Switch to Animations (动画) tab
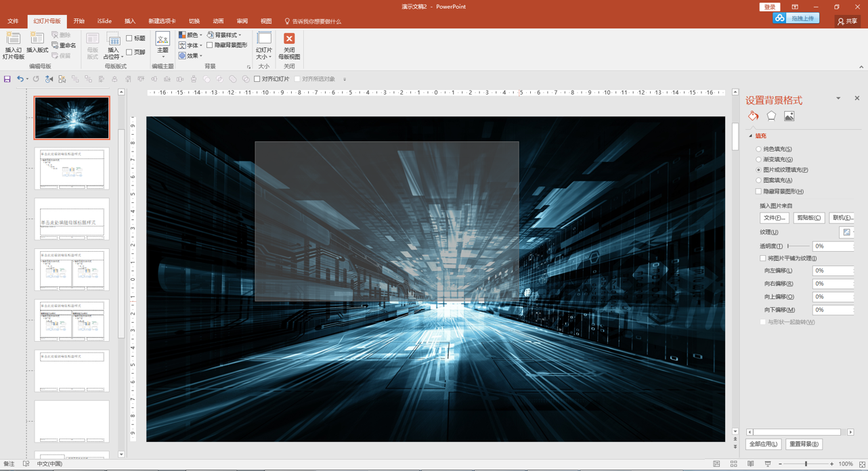The height and width of the screenshot is (471, 868). pyautogui.click(x=218, y=22)
